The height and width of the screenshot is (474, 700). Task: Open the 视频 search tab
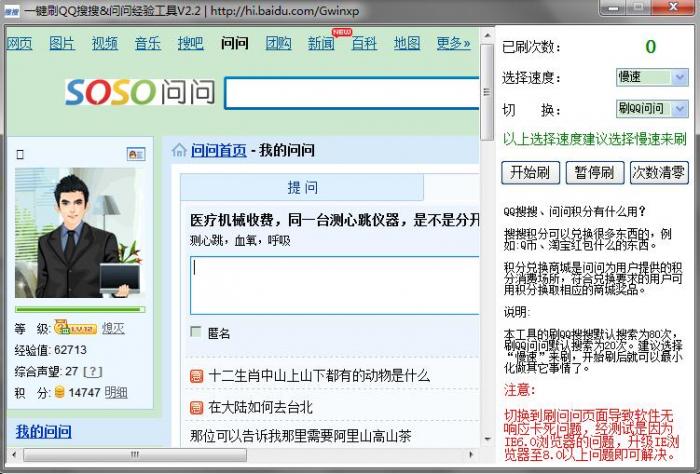click(105, 43)
